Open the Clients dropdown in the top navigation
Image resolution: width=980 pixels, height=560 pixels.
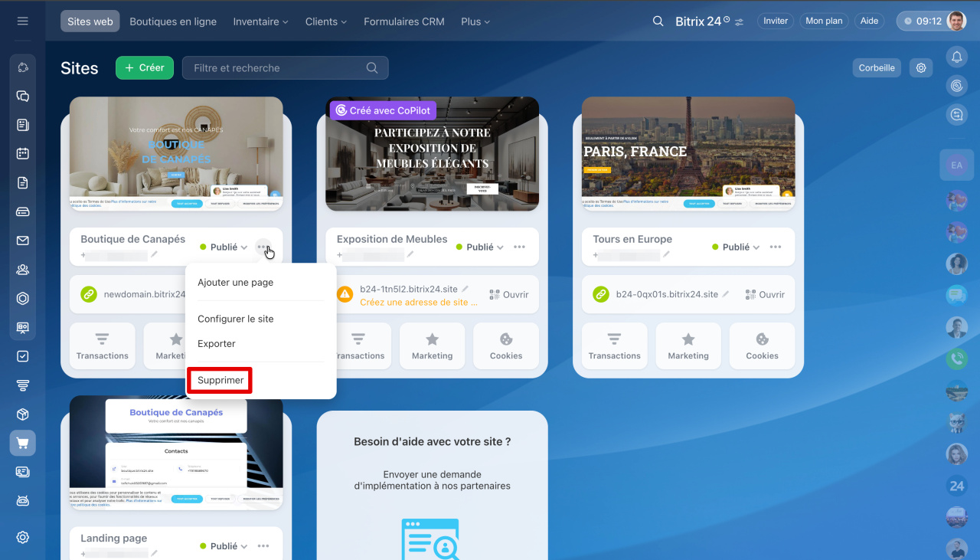[326, 21]
